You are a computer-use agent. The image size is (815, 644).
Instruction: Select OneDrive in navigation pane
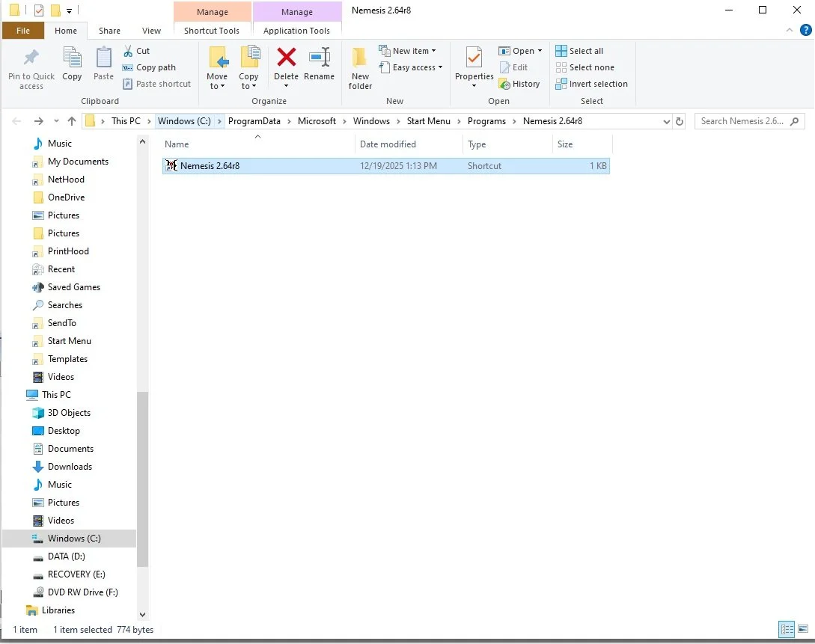[x=66, y=197]
